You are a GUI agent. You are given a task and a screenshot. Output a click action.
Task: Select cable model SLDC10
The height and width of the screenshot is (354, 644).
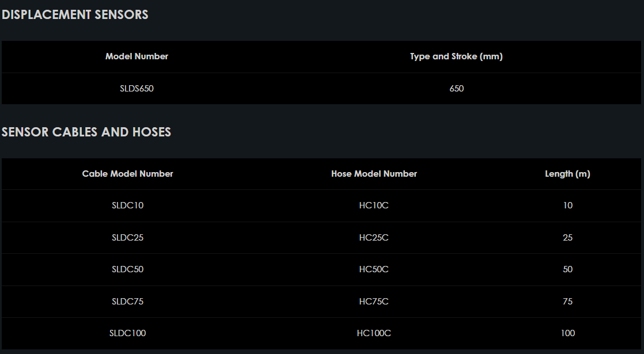[x=127, y=205]
